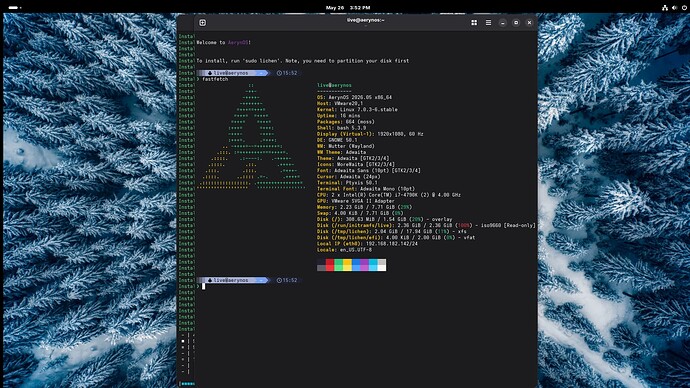
Task: Click the yellow color block in fastfetch output
Action: pos(347,265)
